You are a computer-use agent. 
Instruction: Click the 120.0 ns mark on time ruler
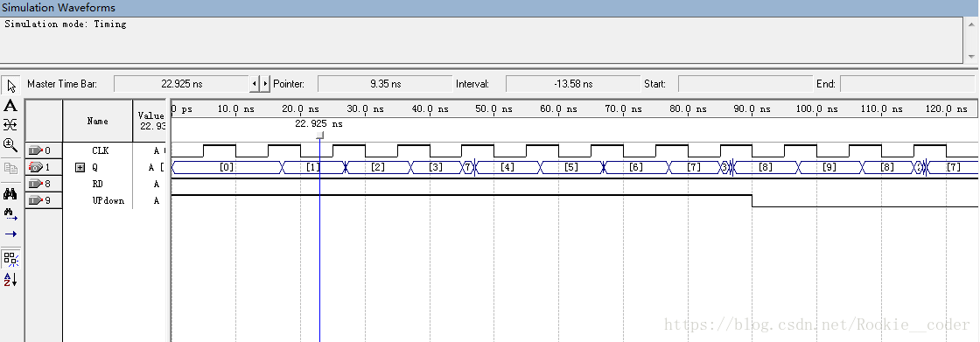pyautogui.click(x=946, y=108)
